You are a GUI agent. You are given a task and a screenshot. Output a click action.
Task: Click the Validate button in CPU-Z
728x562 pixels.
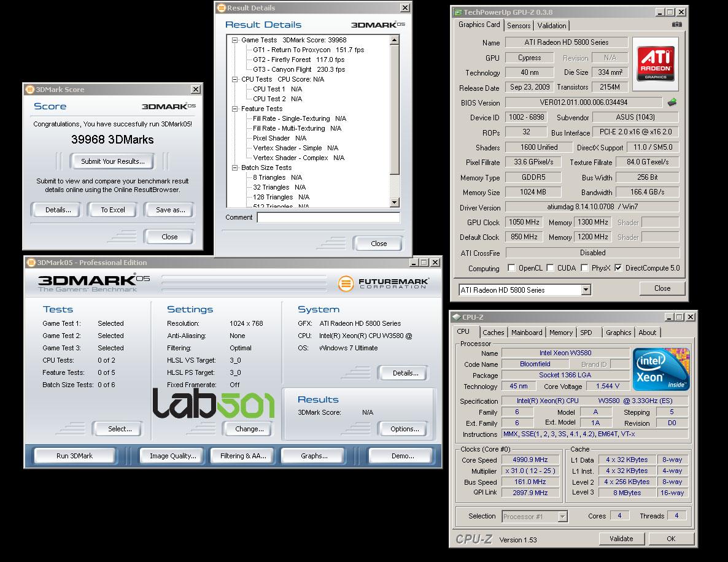(621, 539)
